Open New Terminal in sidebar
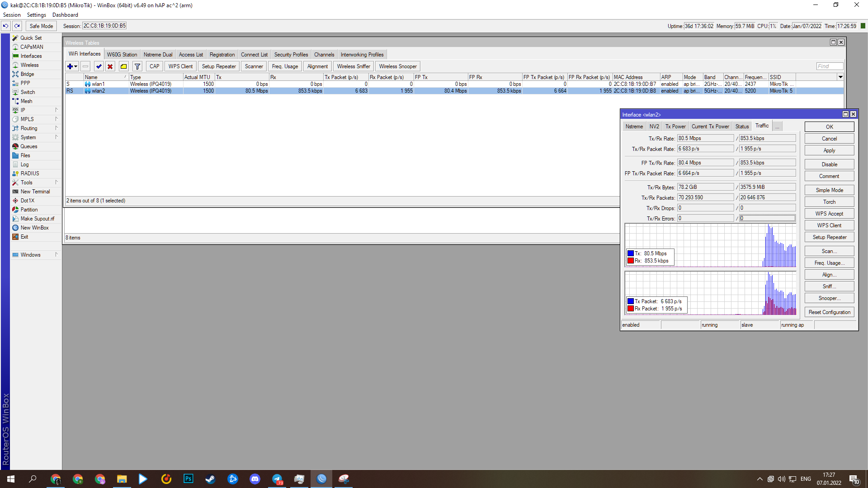 tap(35, 192)
